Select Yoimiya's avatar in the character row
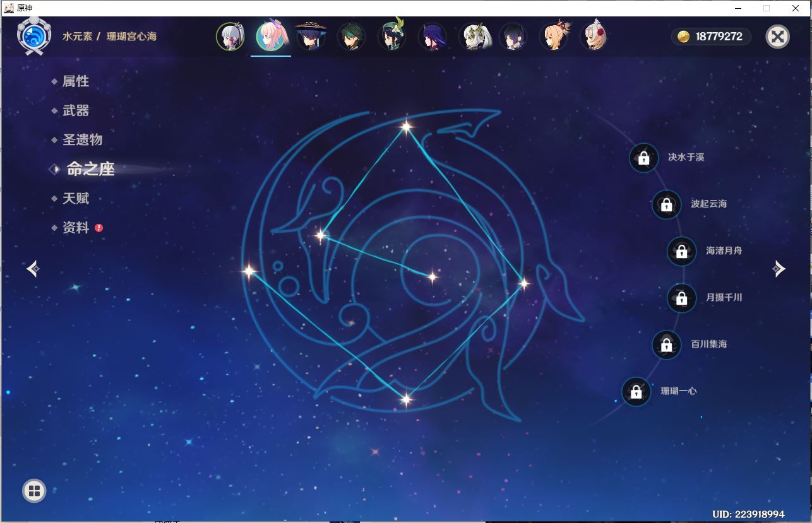The width and height of the screenshot is (812, 523). coord(554,37)
